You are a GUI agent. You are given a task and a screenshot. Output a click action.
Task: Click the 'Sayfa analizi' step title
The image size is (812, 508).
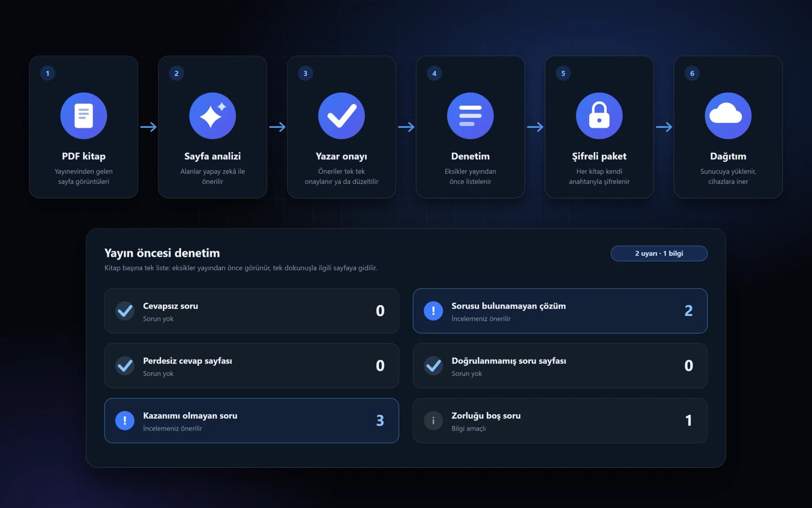click(212, 156)
